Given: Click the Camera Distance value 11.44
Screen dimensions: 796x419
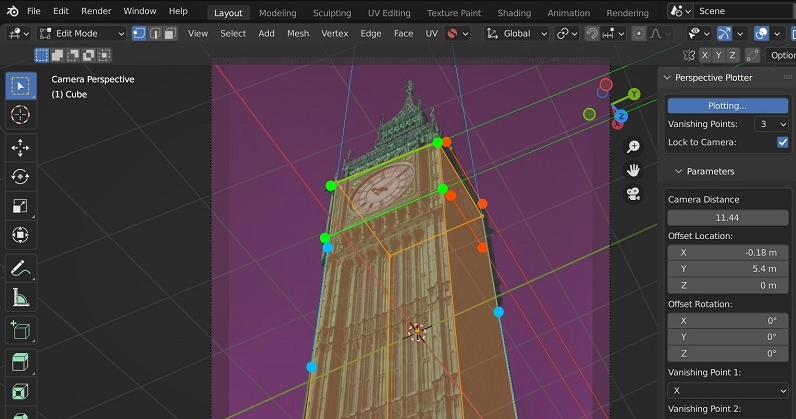Looking at the screenshot, I should pyautogui.click(x=727, y=217).
